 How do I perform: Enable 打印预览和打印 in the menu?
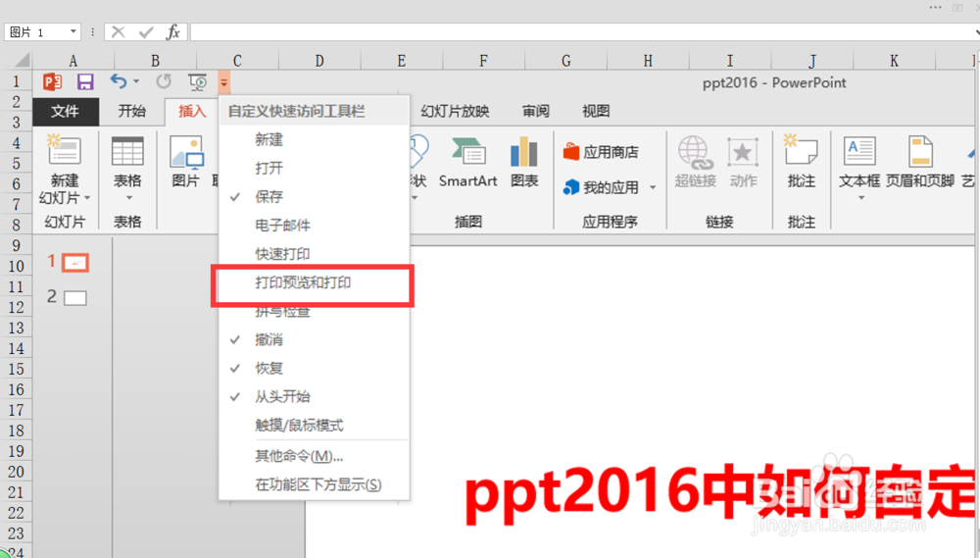[x=315, y=282]
